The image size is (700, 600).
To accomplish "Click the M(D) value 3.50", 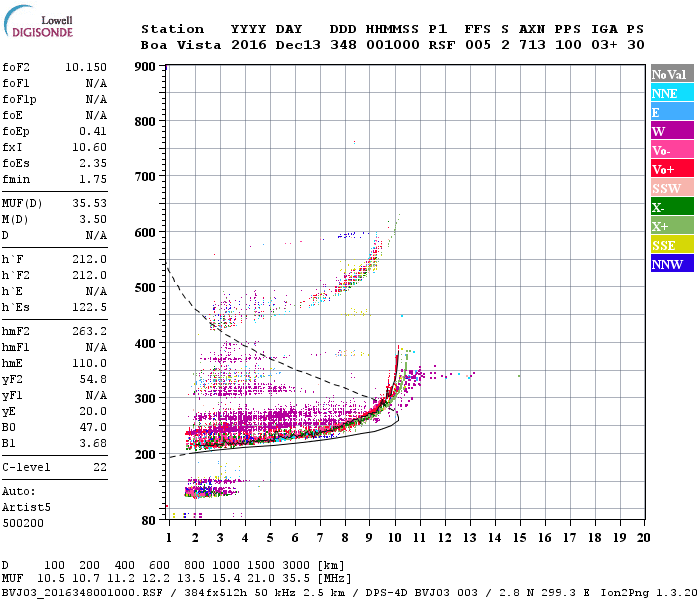I will (93, 220).
